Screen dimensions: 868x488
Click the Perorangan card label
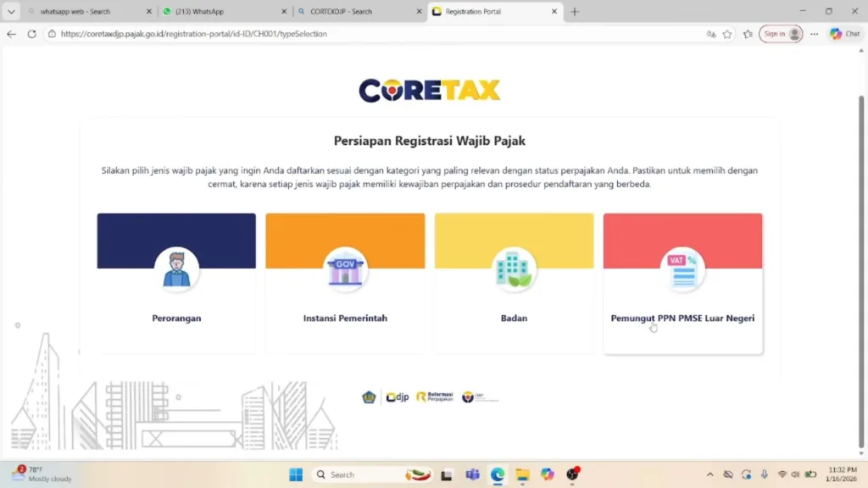pos(176,319)
